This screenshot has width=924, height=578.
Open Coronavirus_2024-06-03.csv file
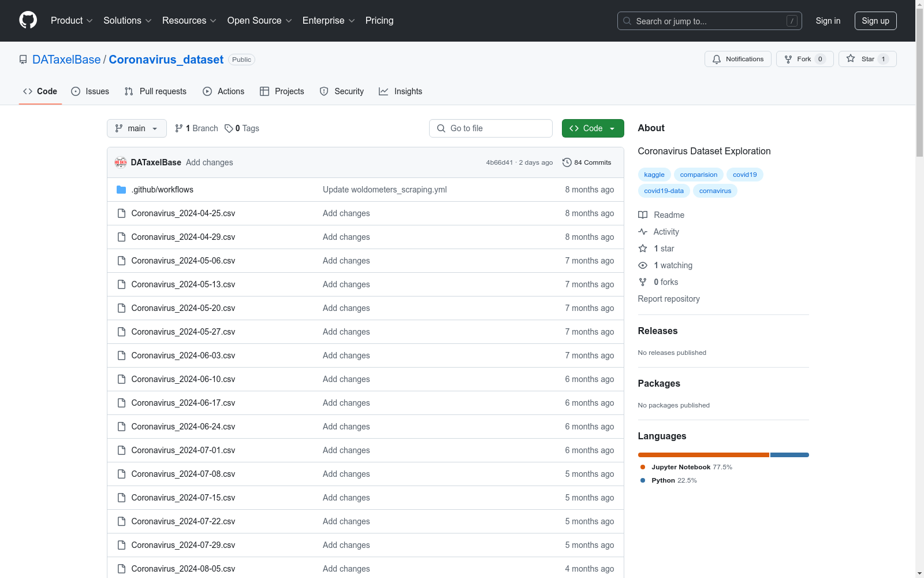pyautogui.click(x=183, y=355)
